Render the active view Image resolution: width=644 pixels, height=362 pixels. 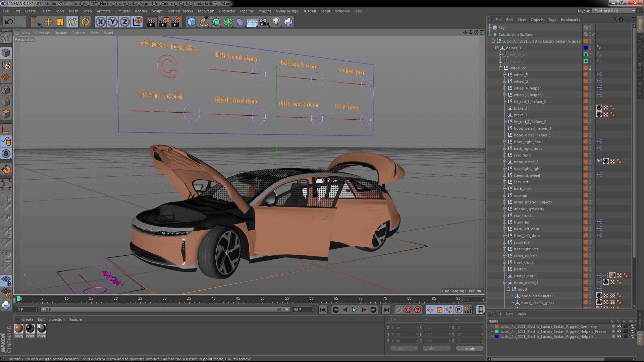[151, 22]
